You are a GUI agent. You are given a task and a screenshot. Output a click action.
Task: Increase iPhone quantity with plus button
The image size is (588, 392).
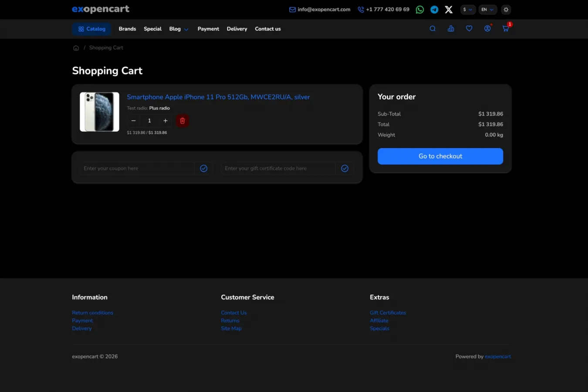pos(166,121)
